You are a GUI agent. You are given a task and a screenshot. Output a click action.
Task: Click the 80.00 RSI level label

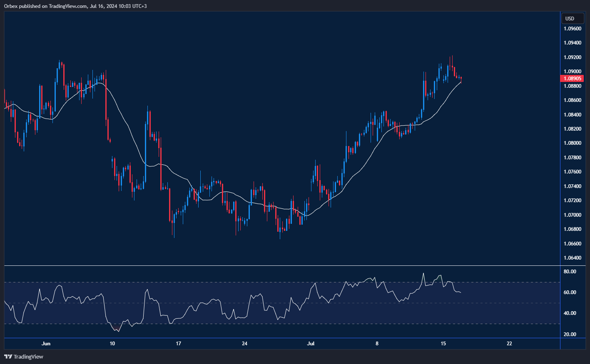(x=571, y=270)
